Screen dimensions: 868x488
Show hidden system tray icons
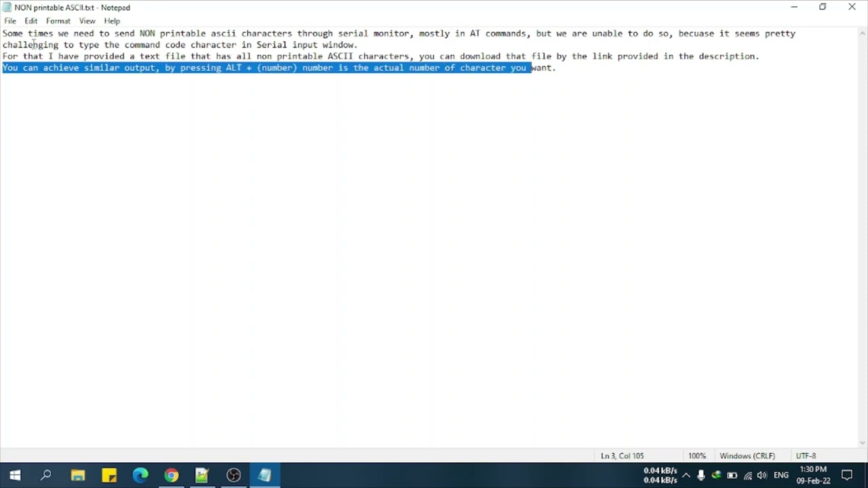pos(686,475)
